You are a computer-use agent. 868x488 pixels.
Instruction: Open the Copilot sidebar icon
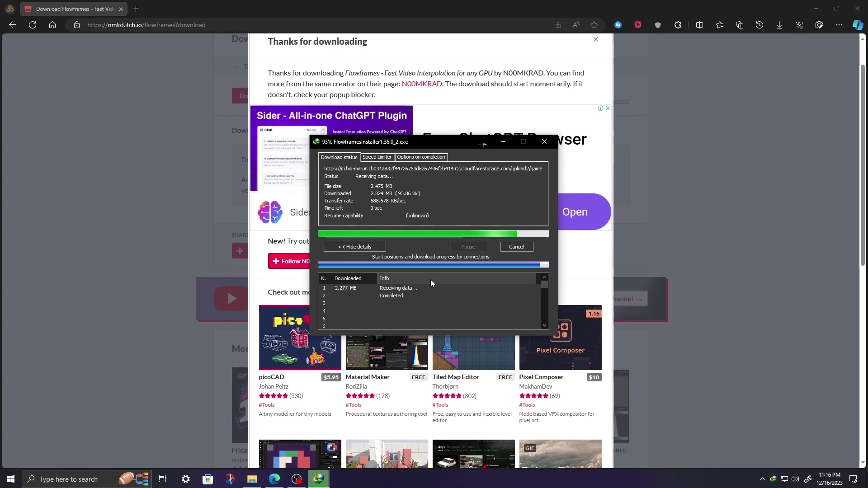(x=858, y=25)
